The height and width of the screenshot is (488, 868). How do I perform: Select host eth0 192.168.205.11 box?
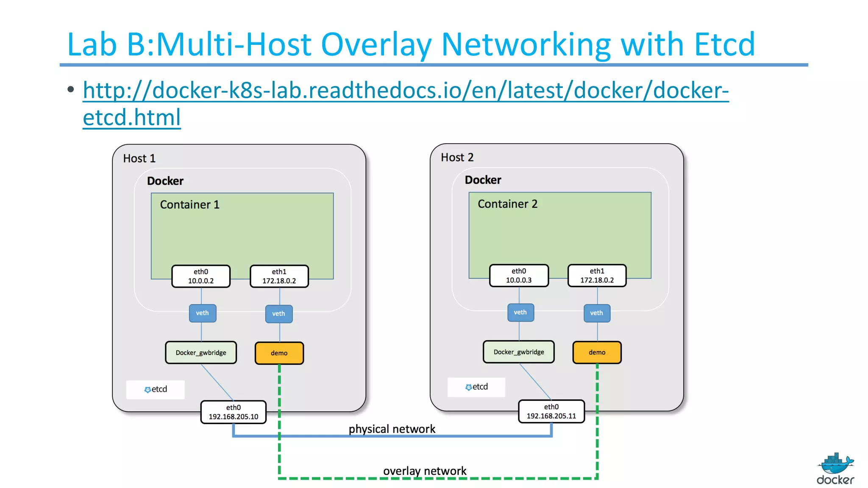[x=551, y=411]
